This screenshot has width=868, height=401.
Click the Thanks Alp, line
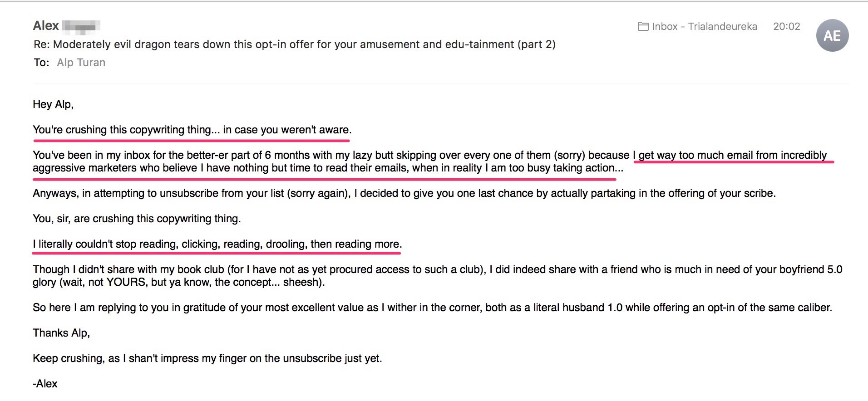click(x=61, y=333)
